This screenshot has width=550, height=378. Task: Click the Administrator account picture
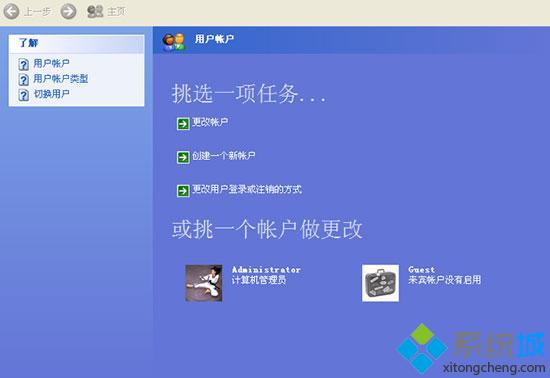pyautogui.click(x=203, y=283)
